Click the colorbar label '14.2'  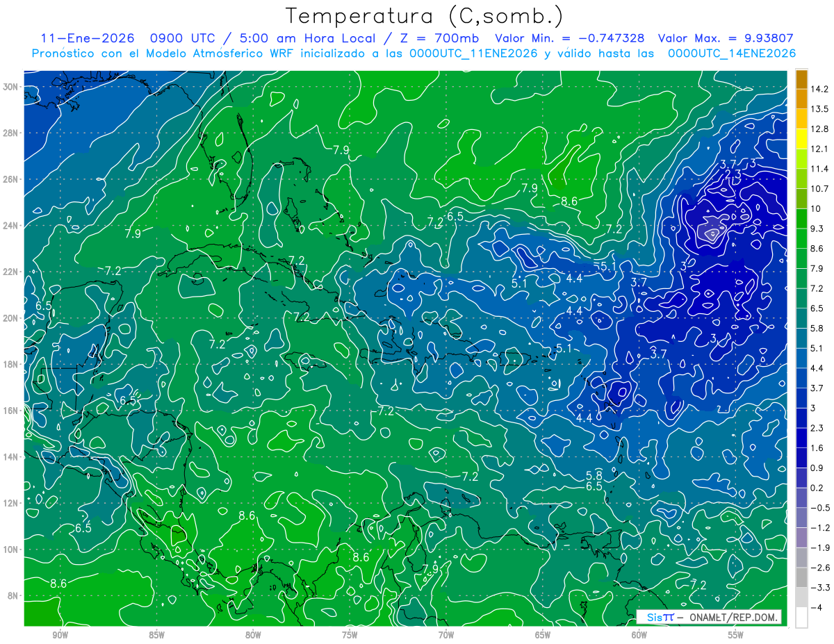[x=819, y=89]
